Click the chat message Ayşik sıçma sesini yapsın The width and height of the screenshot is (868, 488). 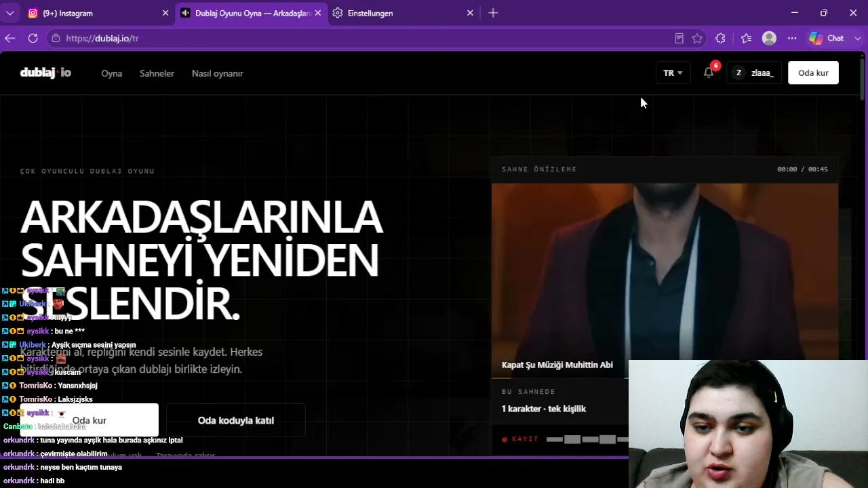click(94, 345)
